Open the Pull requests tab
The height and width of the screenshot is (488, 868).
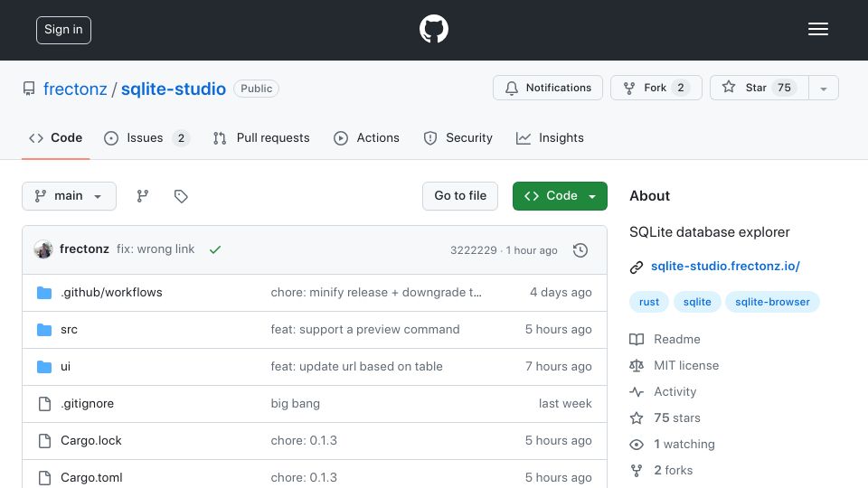[x=261, y=137]
